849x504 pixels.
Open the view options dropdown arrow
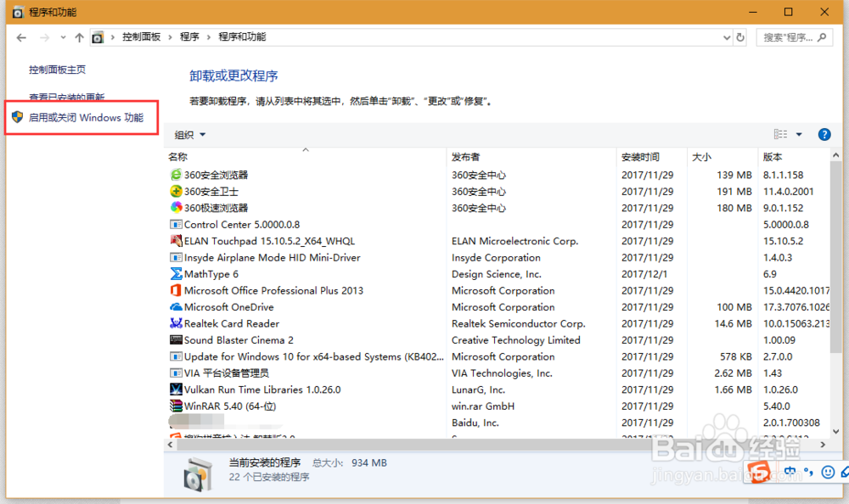(x=799, y=134)
